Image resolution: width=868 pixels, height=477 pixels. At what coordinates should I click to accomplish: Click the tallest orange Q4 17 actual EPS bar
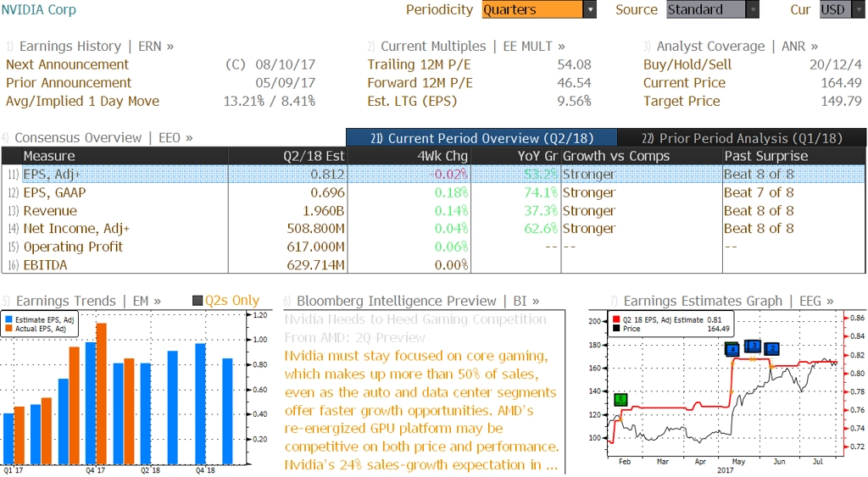102,393
